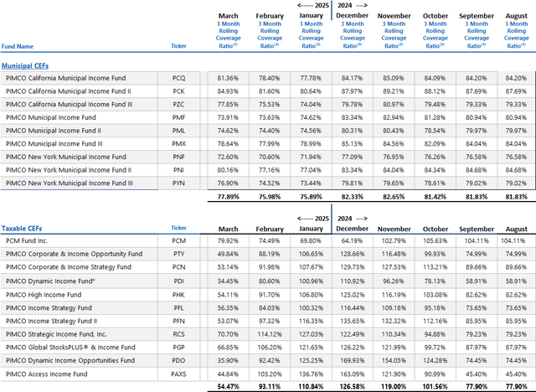Select PIMCO California Municipal Income Fund II name

pyautogui.click(x=69, y=91)
